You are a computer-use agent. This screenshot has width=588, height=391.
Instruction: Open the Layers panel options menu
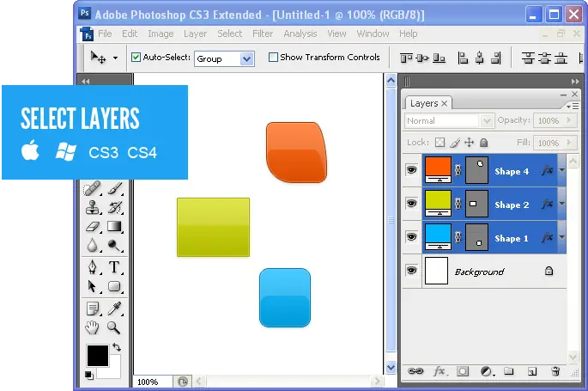tap(573, 107)
